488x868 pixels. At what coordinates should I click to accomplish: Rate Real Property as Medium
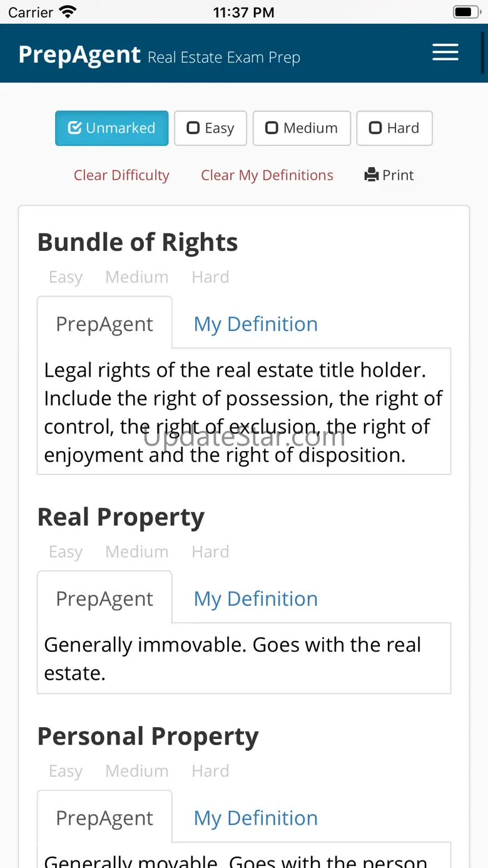pyautogui.click(x=136, y=552)
